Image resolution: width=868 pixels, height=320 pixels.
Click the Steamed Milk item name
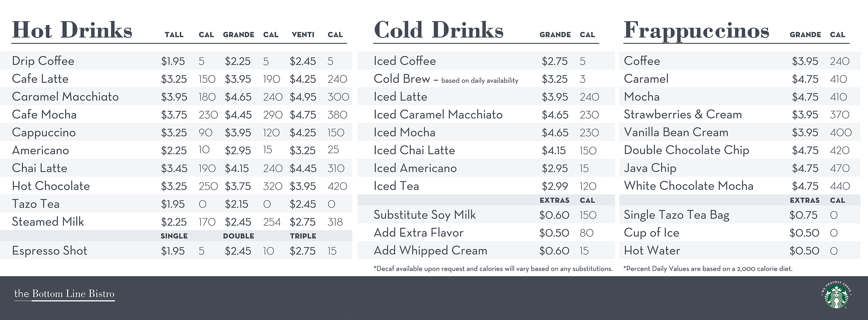48,222
